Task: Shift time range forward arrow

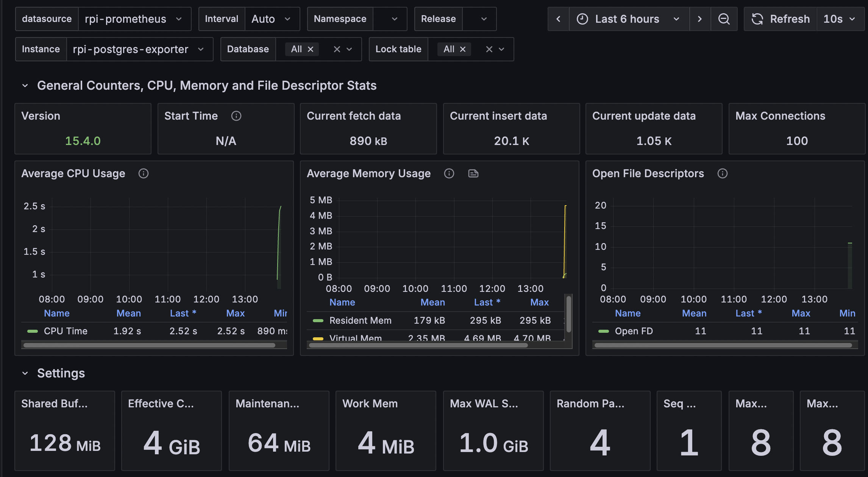Action: (x=699, y=19)
